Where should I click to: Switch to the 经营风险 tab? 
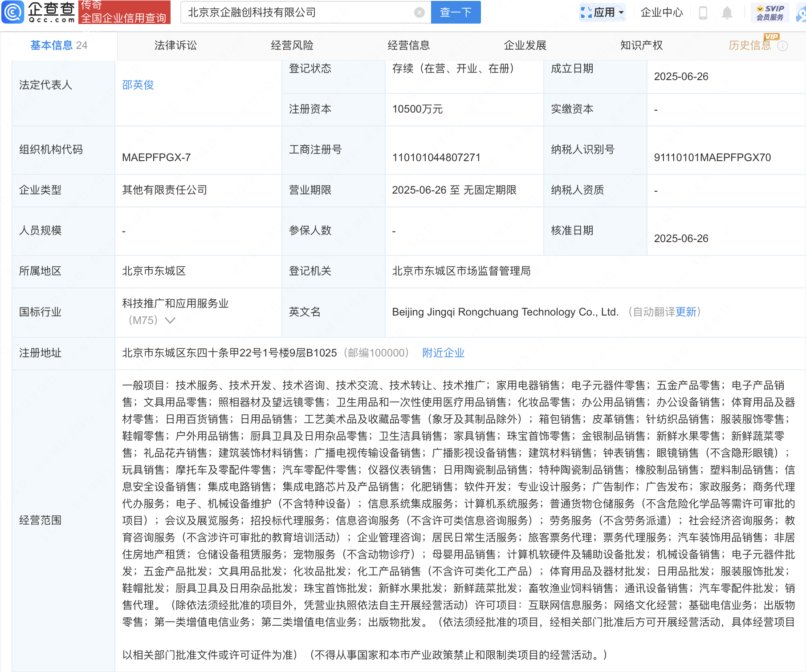292,45
